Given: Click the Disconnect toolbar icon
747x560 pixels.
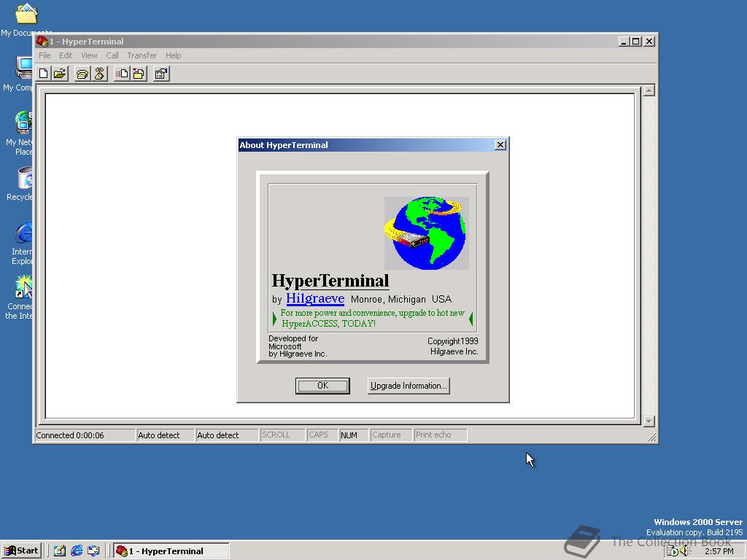Looking at the screenshot, I should point(99,74).
